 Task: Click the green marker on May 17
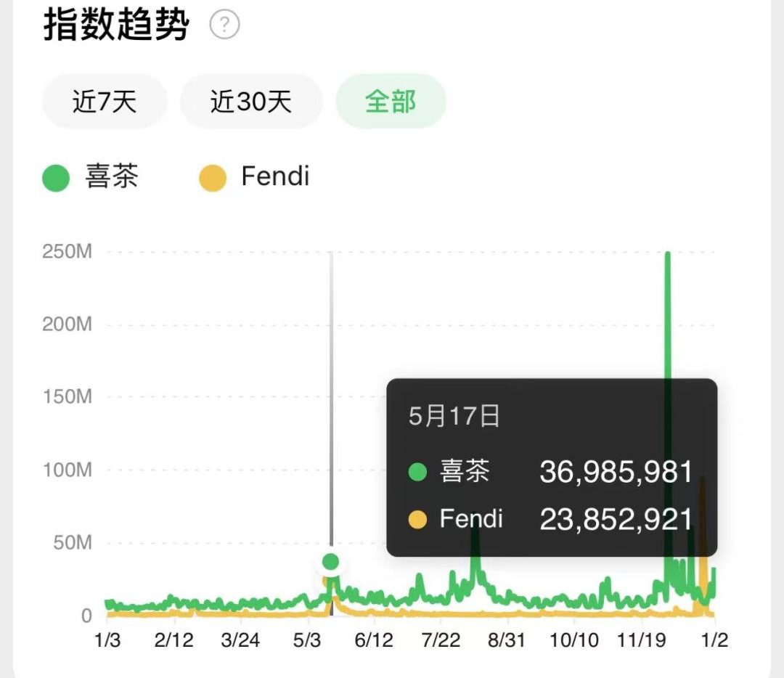tap(330, 562)
